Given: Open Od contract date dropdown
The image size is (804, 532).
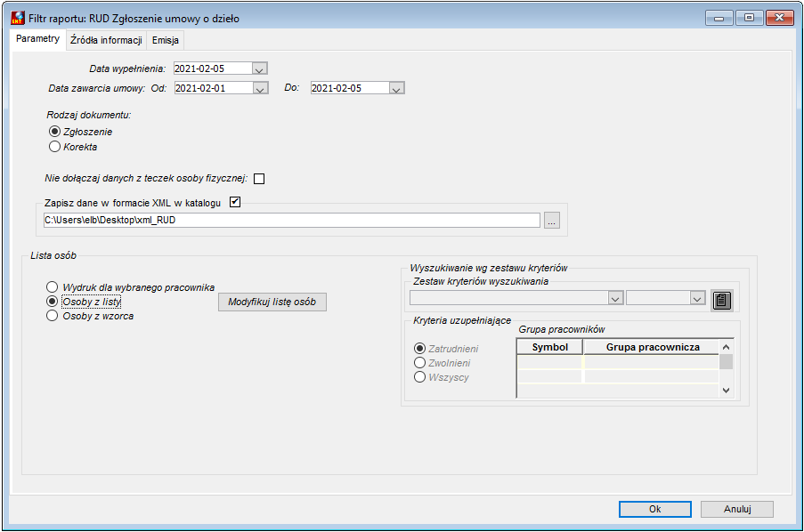Looking at the screenshot, I should pyautogui.click(x=261, y=88).
